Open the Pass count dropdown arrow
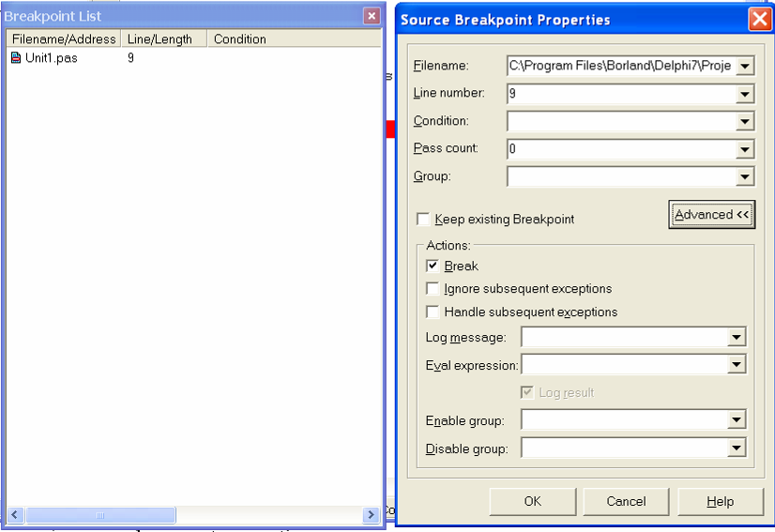The image size is (775, 532). point(745,149)
